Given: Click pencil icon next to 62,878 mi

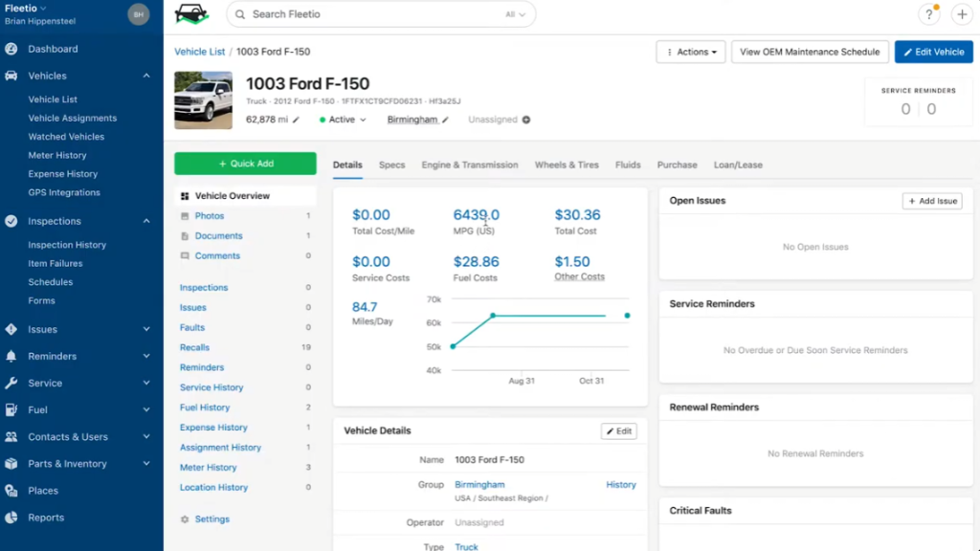Looking at the screenshot, I should pyautogui.click(x=296, y=121).
